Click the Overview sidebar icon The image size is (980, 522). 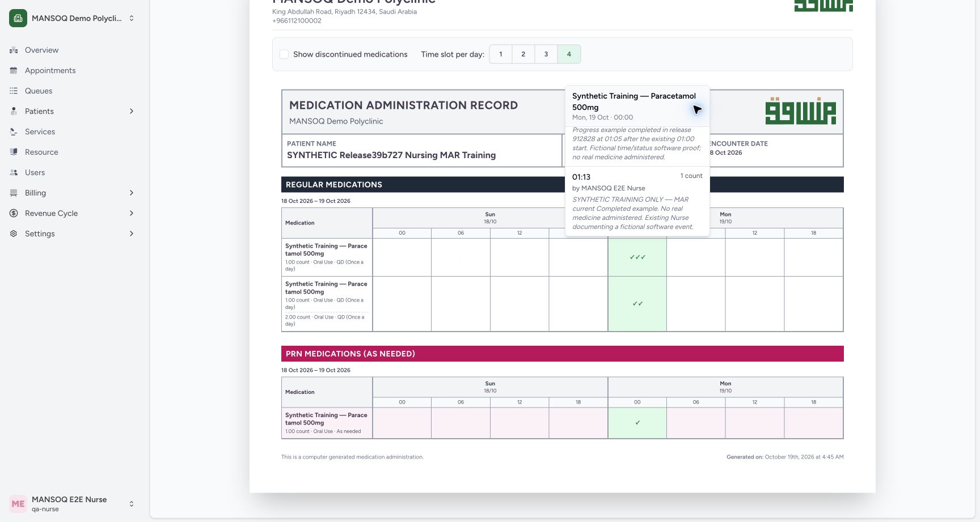[x=14, y=50]
